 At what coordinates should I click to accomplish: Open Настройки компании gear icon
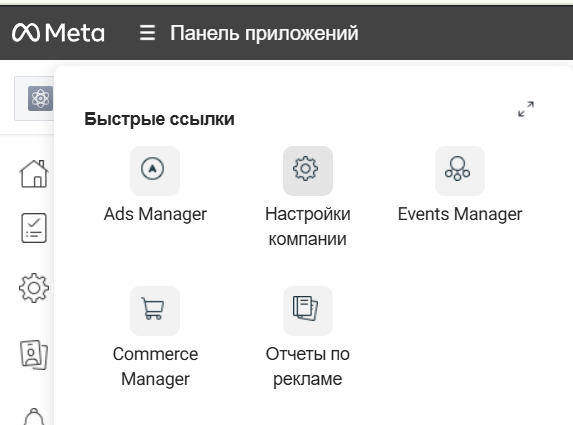click(x=308, y=171)
